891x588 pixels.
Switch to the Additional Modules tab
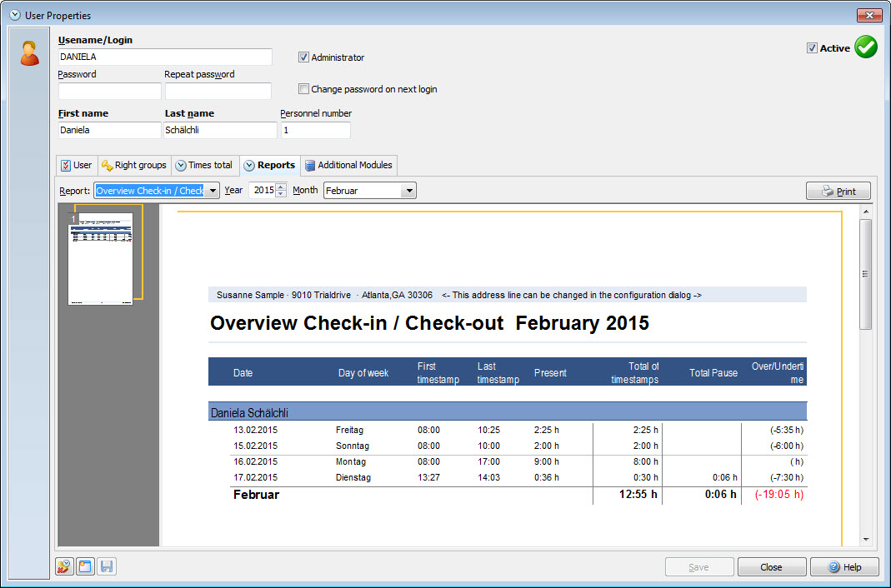tap(348, 165)
